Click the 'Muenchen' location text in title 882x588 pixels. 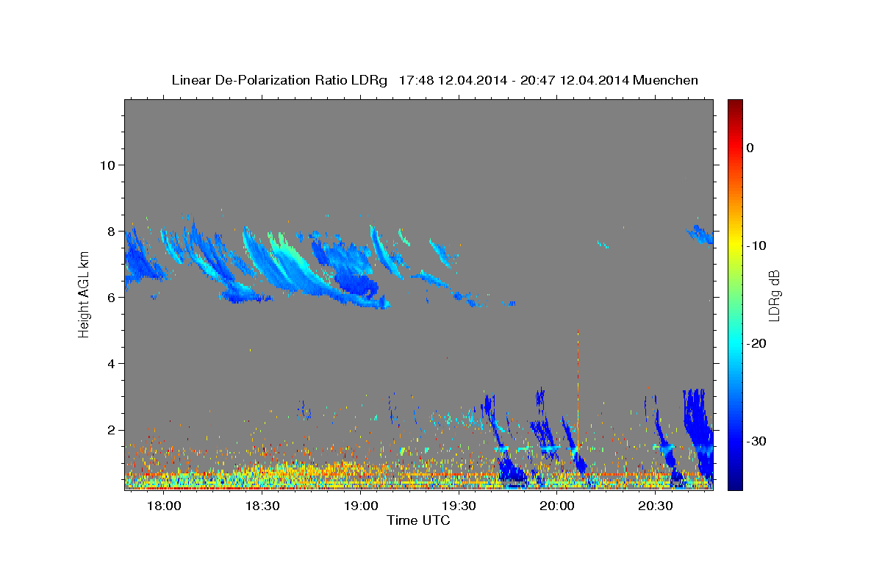(666, 80)
